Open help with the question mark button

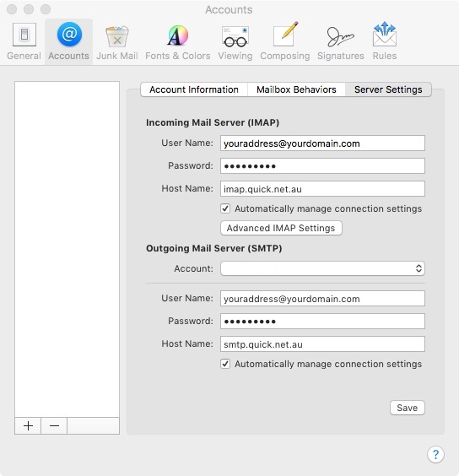tap(435, 454)
